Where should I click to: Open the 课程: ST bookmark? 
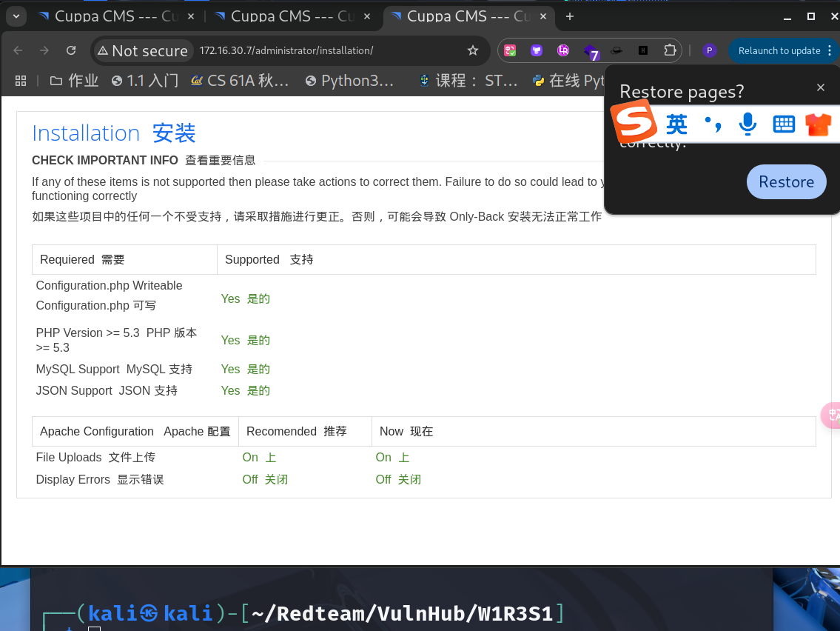point(468,81)
